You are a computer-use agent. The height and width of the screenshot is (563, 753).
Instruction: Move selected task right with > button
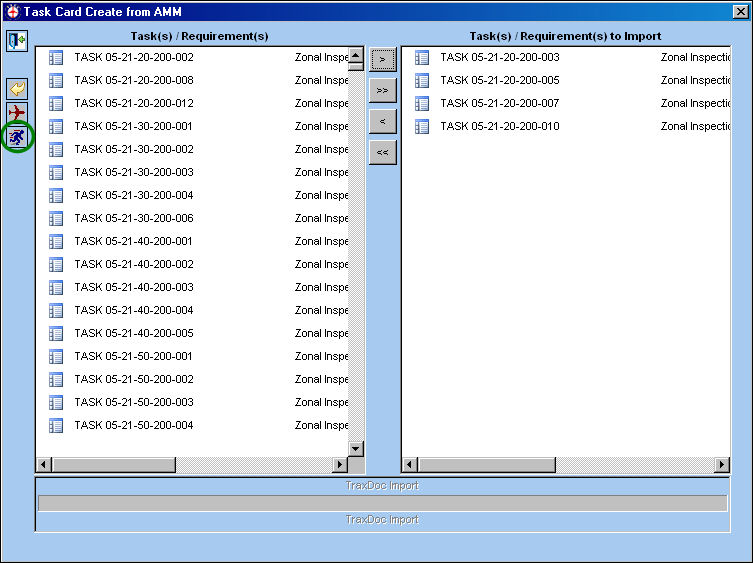pos(383,60)
